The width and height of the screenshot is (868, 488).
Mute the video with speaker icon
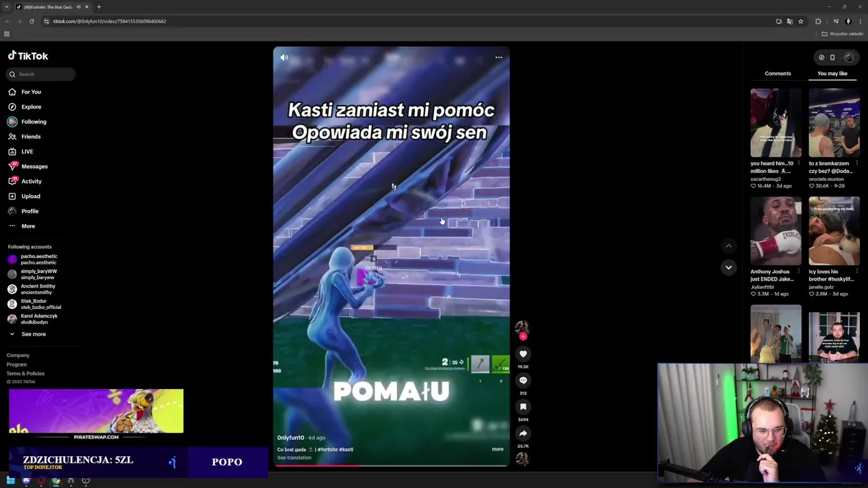coord(284,58)
